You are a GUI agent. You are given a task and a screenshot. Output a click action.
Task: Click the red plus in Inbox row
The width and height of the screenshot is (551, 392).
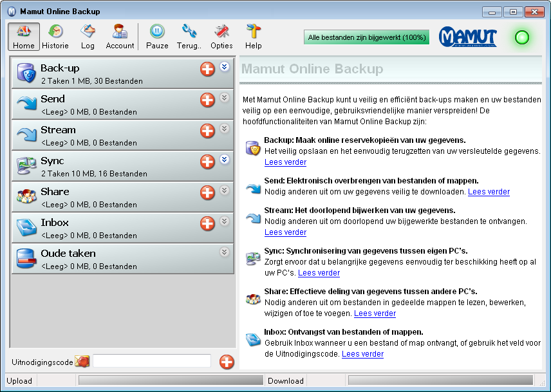[x=207, y=223]
